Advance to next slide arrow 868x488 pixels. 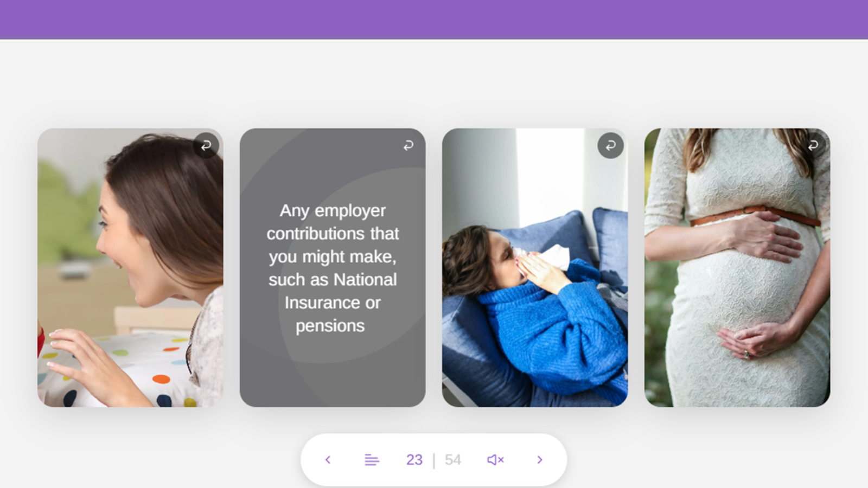tap(540, 460)
